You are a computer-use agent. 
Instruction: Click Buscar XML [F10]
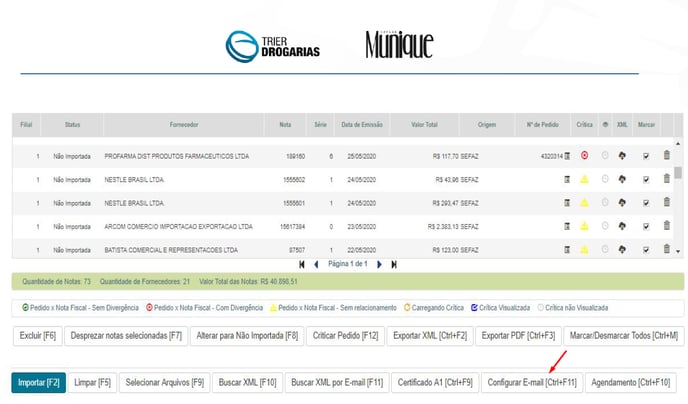(x=247, y=383)
